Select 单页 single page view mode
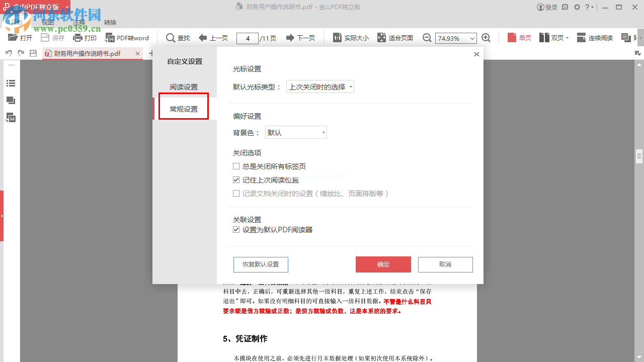The height and width of the screenshot is (362, 644). tap(519, 38)
